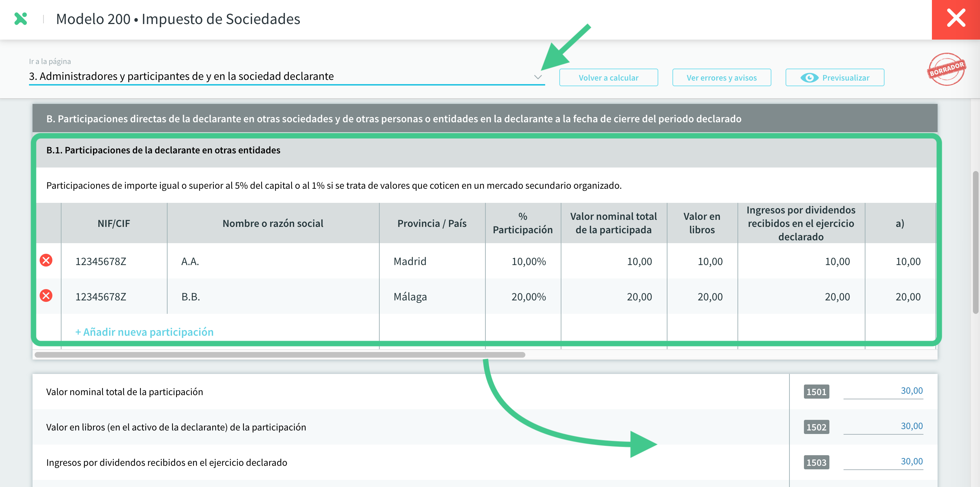This screenshot has height=487, width=980.
Task: Remove the B.B. participation row
Action: tap(46, 296)
